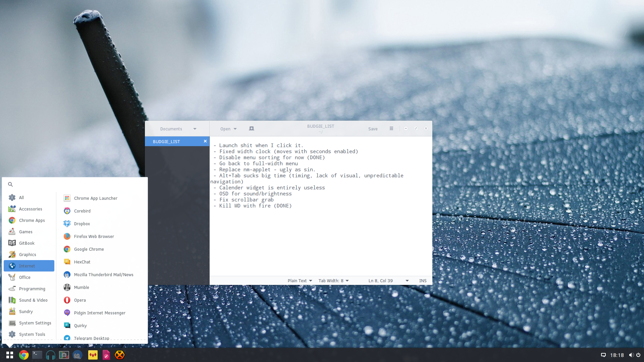Maximize the gedit window
The height and width of the screenshot is (362, 644).
416,129
